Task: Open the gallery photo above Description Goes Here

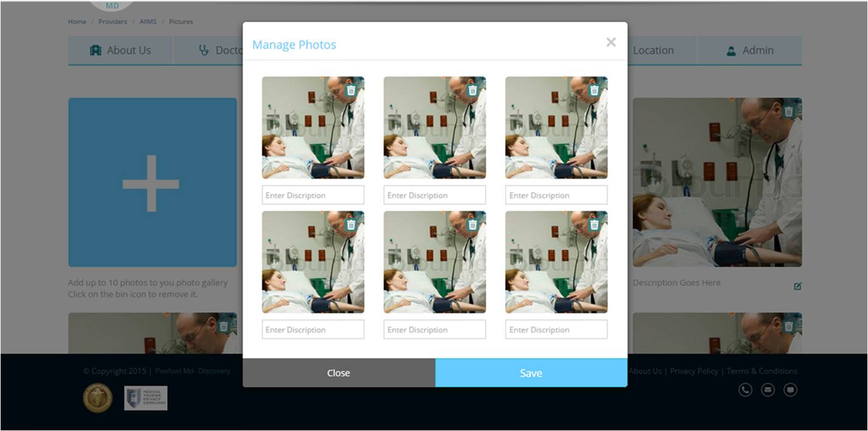Action: tap(717, 183)
